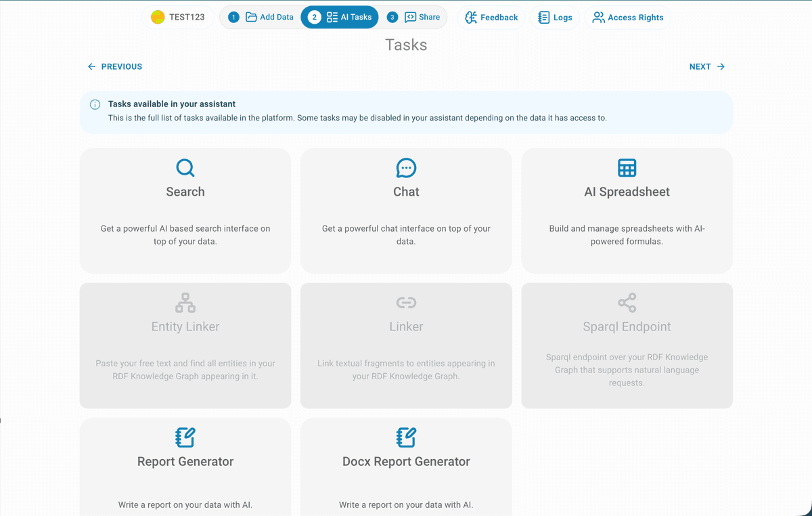Open the TEST123 assistant chip
Image resolution: width=812 pixels, height=516 pixels.
[x=178, y=18]
